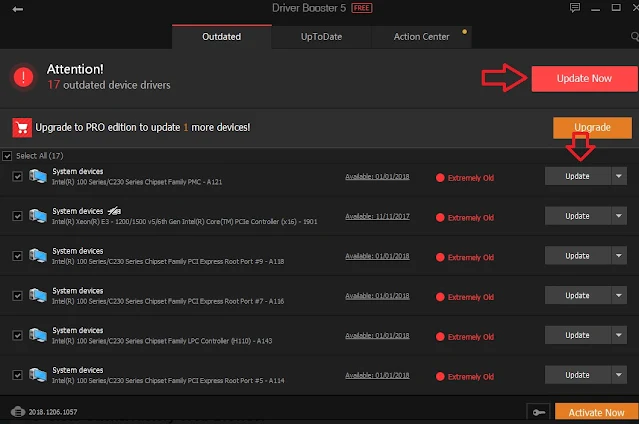
Task: Open Update dropdown arrow for LPC Controller row
Action: pos(619,335)
